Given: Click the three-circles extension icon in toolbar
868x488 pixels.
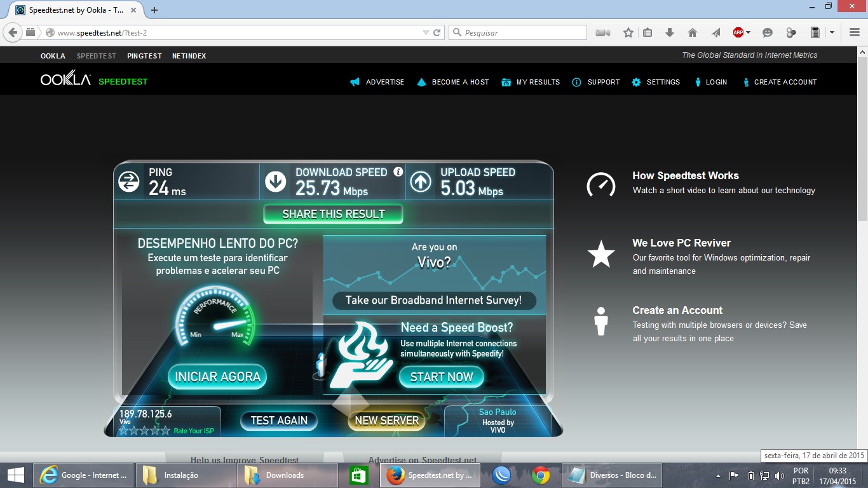Looking at the screenshot, I should [x=791, y=32].
